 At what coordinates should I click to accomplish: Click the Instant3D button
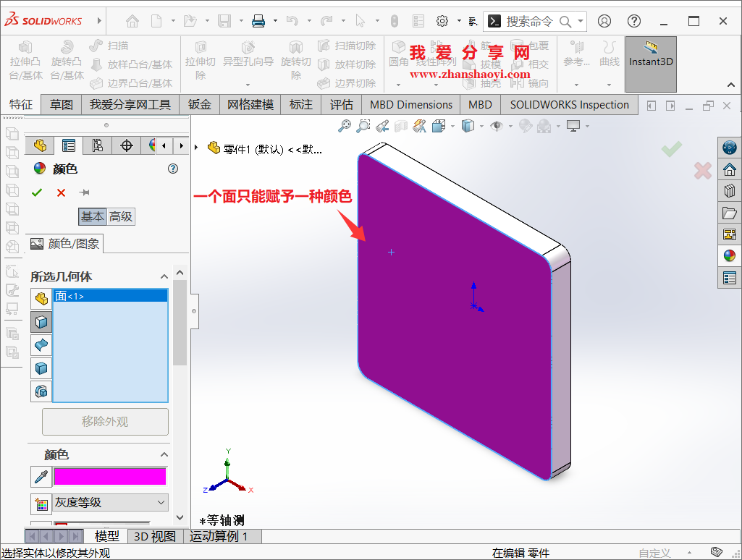click(x=650, y=64)
